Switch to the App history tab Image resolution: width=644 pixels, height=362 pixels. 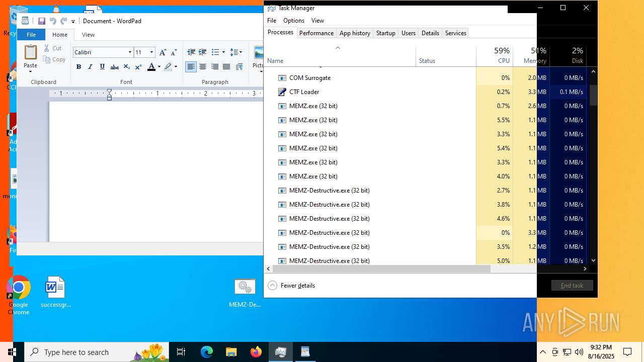click(355, 33)
